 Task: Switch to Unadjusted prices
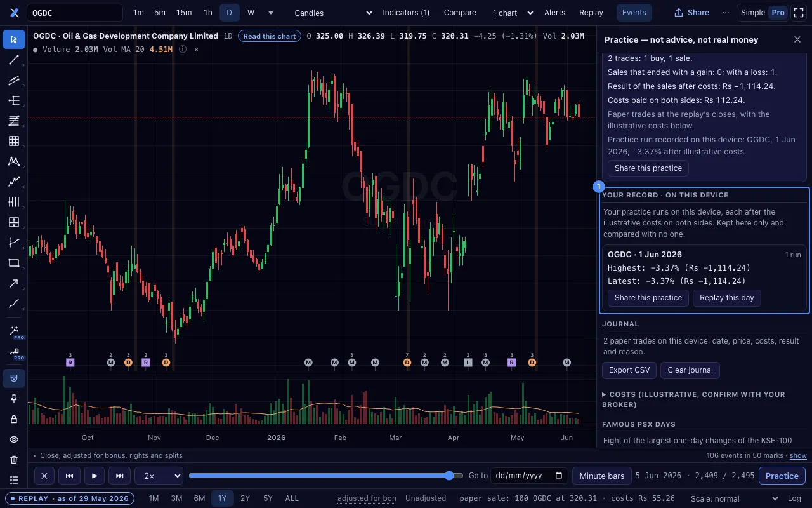pos(426,498)
